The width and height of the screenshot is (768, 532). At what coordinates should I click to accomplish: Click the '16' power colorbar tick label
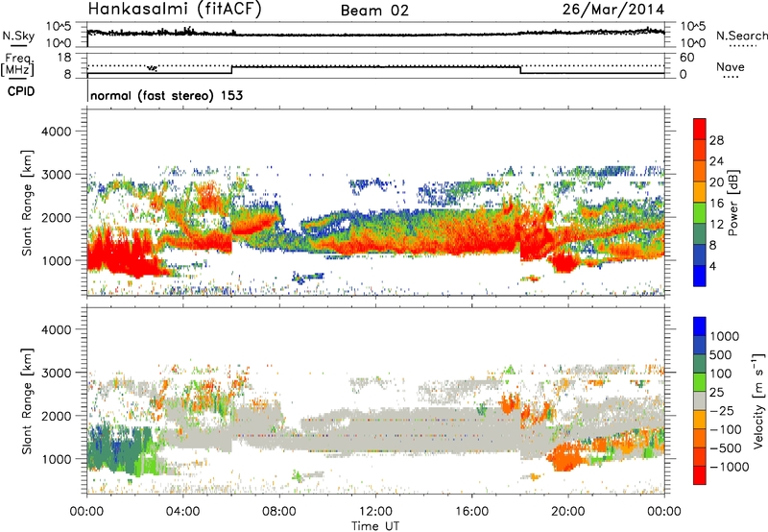click(x=716, y=204)
